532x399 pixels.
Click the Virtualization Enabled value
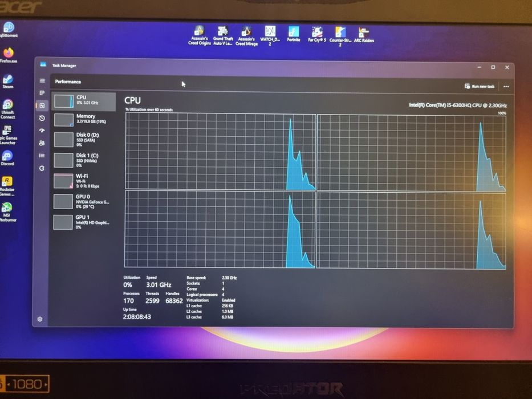(228, 300)
